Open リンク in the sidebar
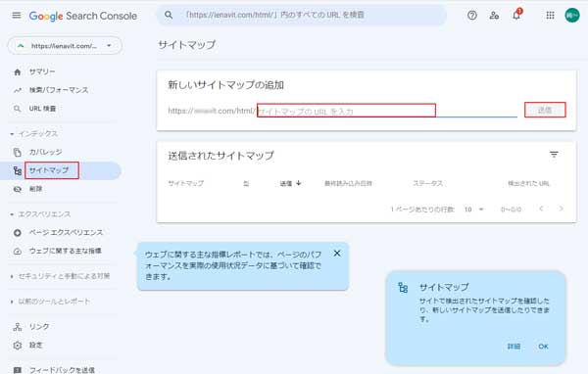 (39, 327)
